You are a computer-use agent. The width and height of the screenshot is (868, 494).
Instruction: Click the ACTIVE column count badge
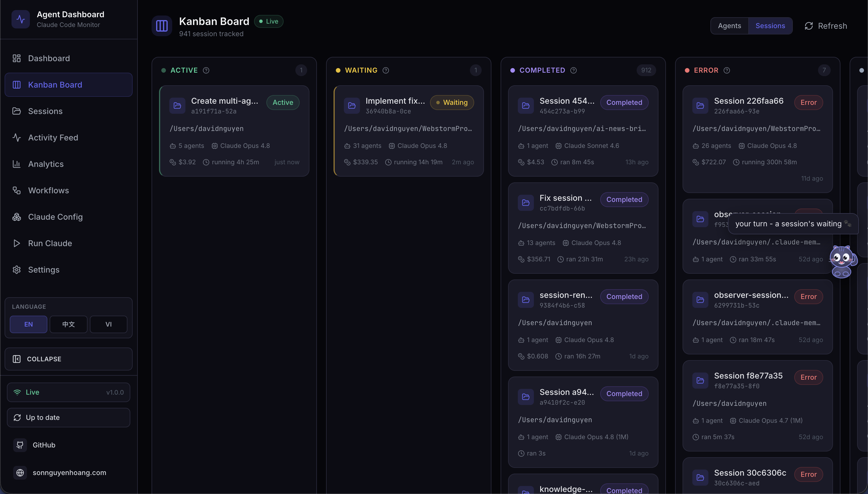tap(301, 70)
